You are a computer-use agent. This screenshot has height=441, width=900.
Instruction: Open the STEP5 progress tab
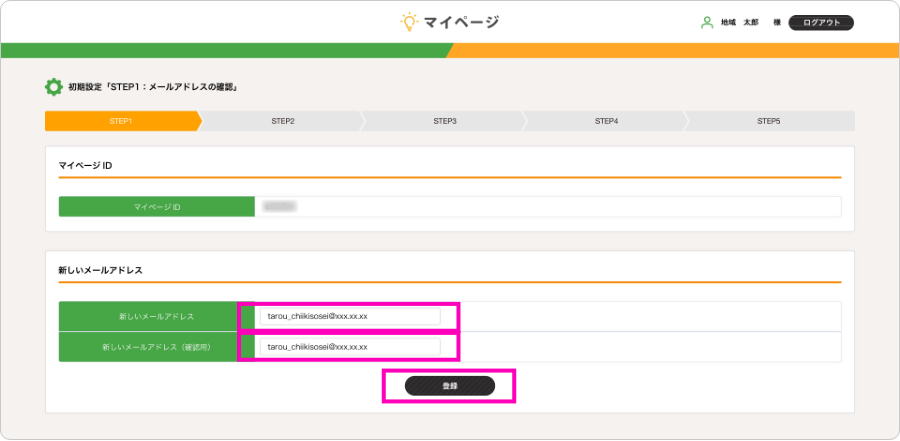(x=768, y=121)
